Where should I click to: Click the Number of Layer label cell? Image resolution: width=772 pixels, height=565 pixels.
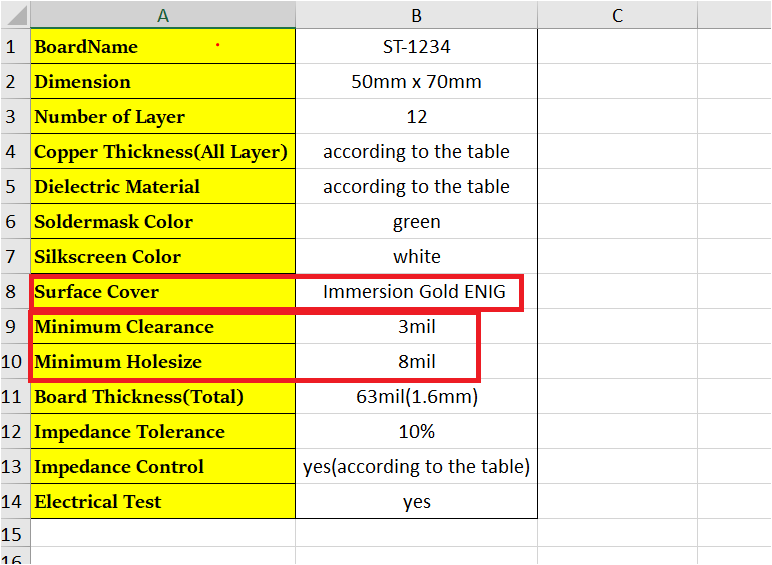(163, 117)
